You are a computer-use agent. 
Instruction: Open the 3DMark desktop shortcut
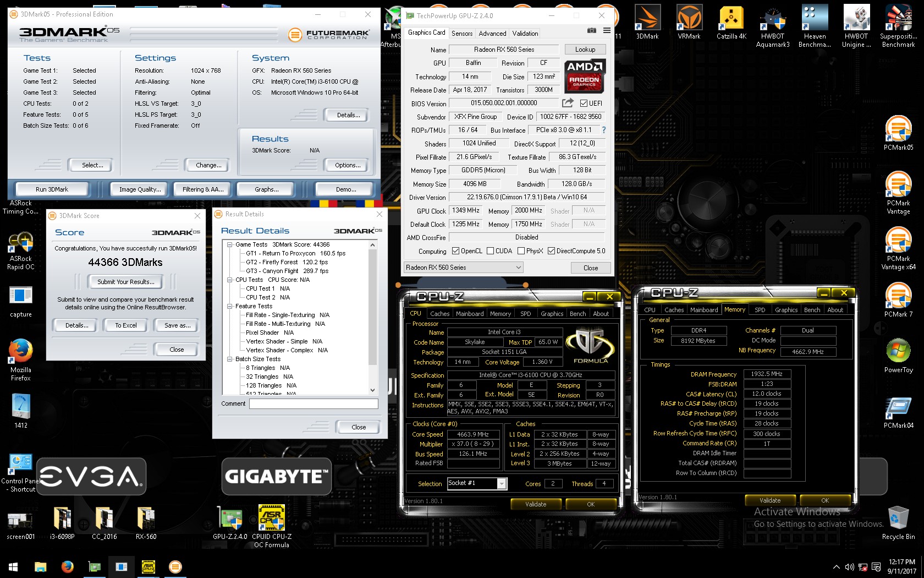(647, 22)
